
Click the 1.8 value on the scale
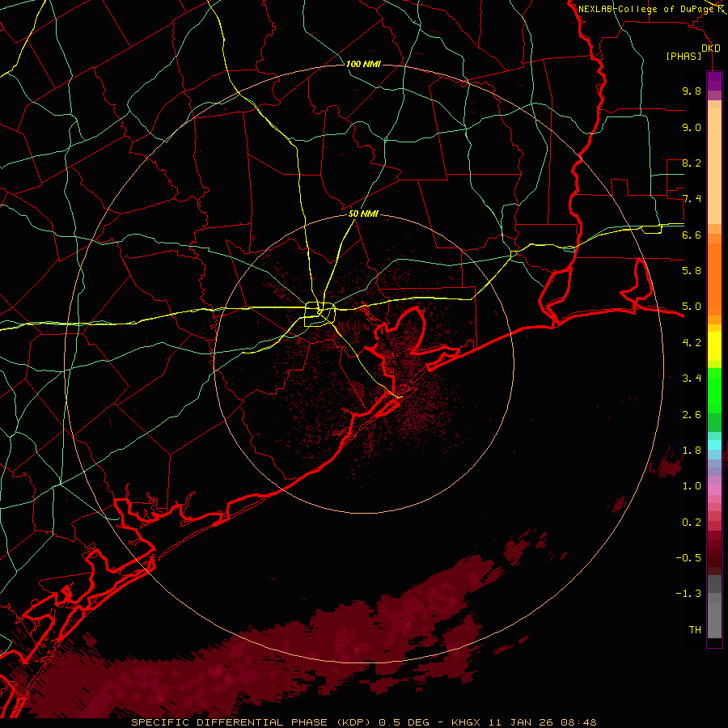tap(692, 451)
